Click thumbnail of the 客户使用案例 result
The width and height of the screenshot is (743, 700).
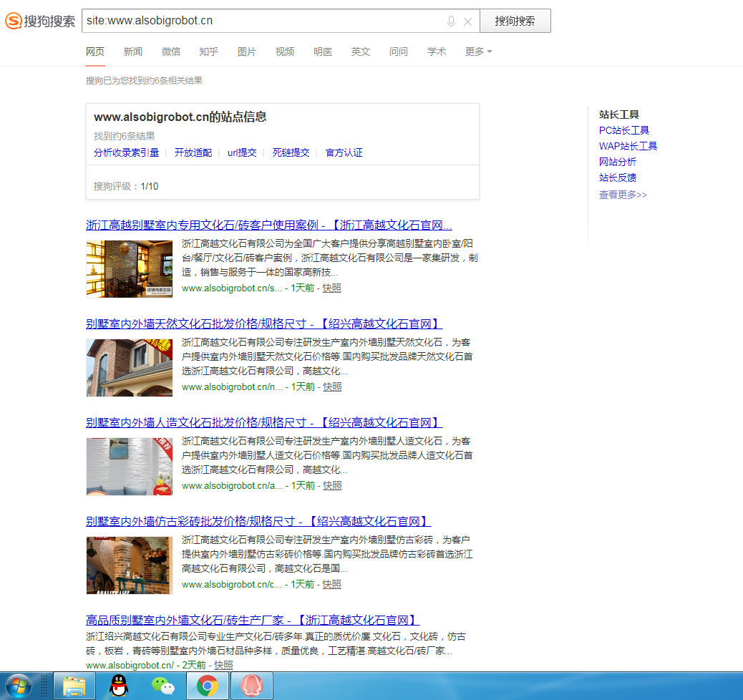click(x=130, y=268)
